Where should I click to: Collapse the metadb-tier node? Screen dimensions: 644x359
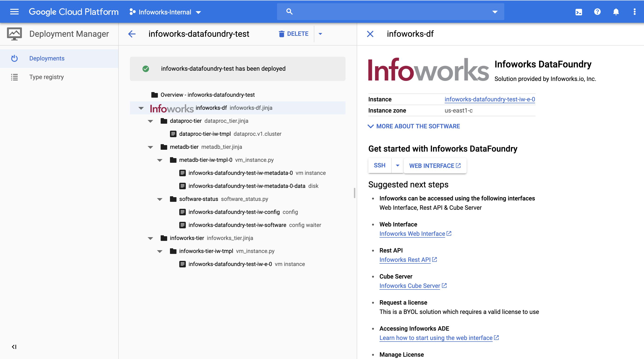[150, 147]
